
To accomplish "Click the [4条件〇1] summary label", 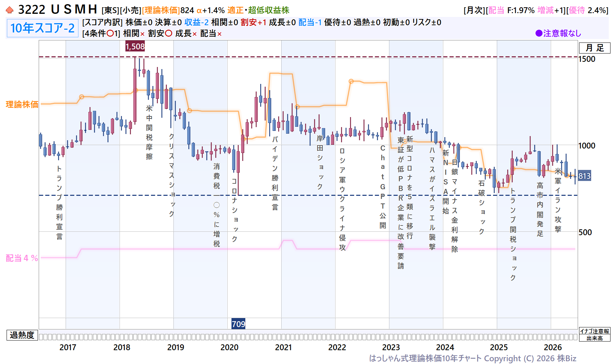I will point(101,33).
